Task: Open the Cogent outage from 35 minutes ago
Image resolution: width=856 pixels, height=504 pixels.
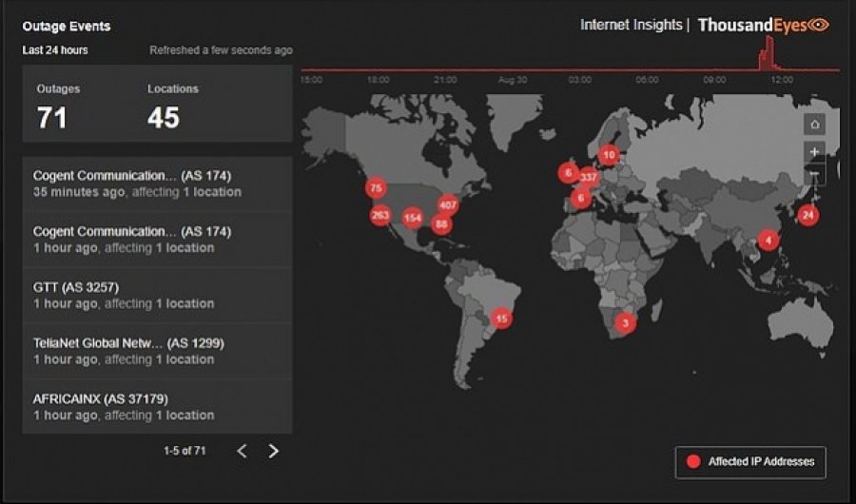Action: [157, 184]
